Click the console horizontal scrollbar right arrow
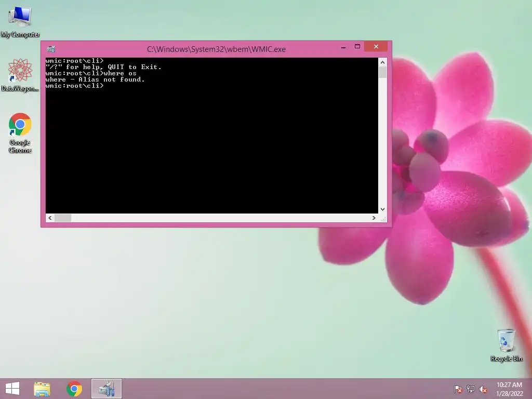Image resolution: width=532 pixels, height=399 pixels. pyautogui.click(x=374, y=218)
